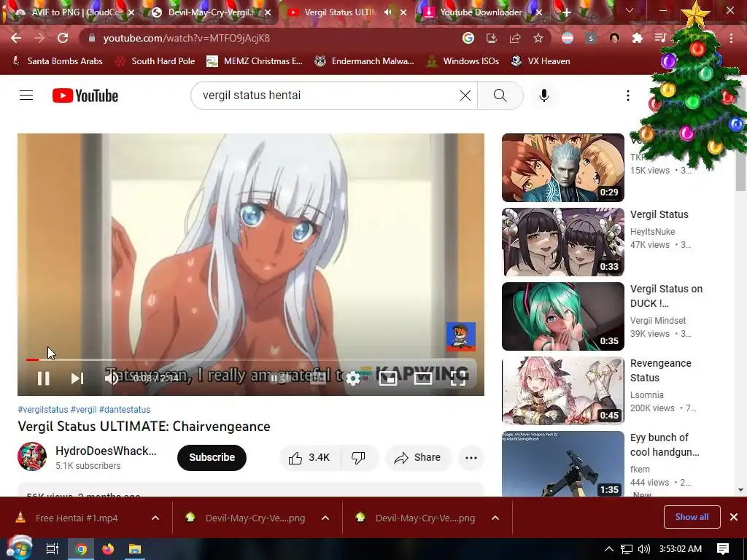This screenshot has width=747, height=560.
Task: Click the install app icon in the address bar
Action: 491,38
